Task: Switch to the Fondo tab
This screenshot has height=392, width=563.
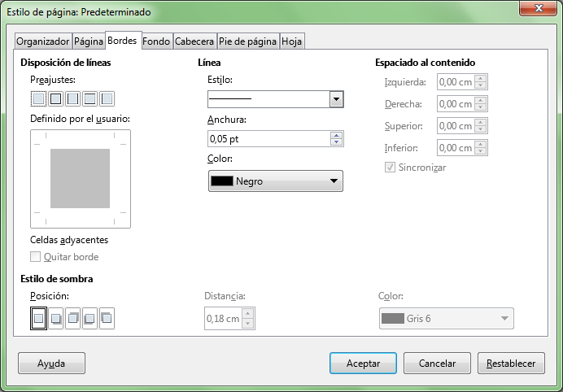Action: [156, 41]
